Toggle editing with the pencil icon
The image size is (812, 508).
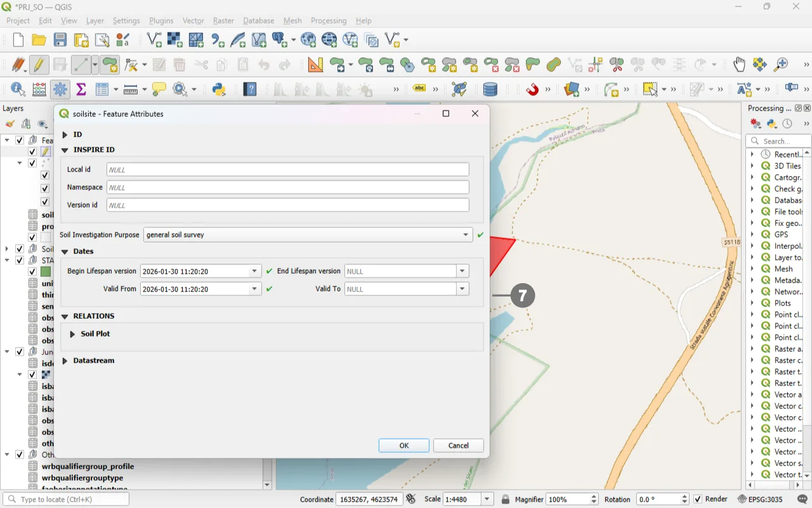coord(39,65)
